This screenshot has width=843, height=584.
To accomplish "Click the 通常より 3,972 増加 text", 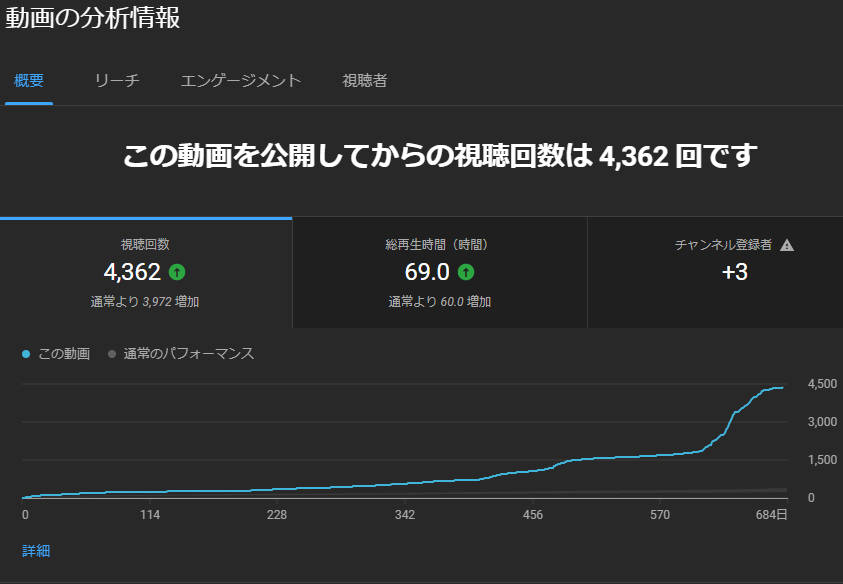I will pyautogui.click(x=145, y=302).
